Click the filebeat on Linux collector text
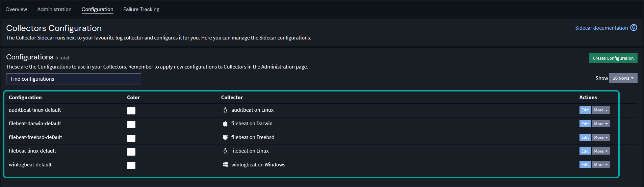This screenshot has width=644, height=187. click(250, 151)
